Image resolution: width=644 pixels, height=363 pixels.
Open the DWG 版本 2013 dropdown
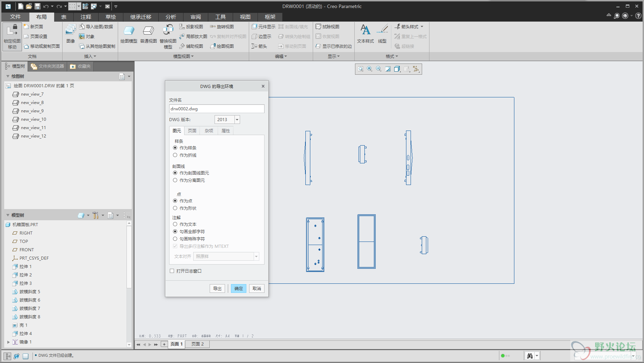tap(237, 120)
